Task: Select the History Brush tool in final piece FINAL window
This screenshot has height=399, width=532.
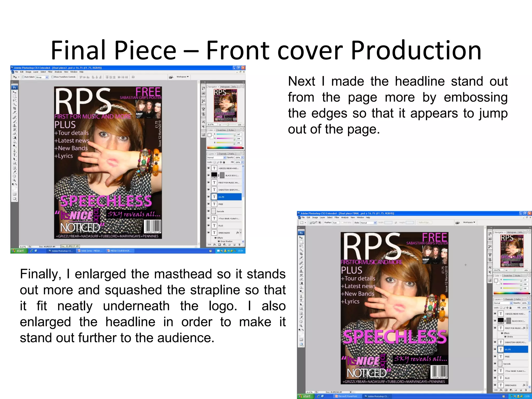Action: (x=301, y=275)
